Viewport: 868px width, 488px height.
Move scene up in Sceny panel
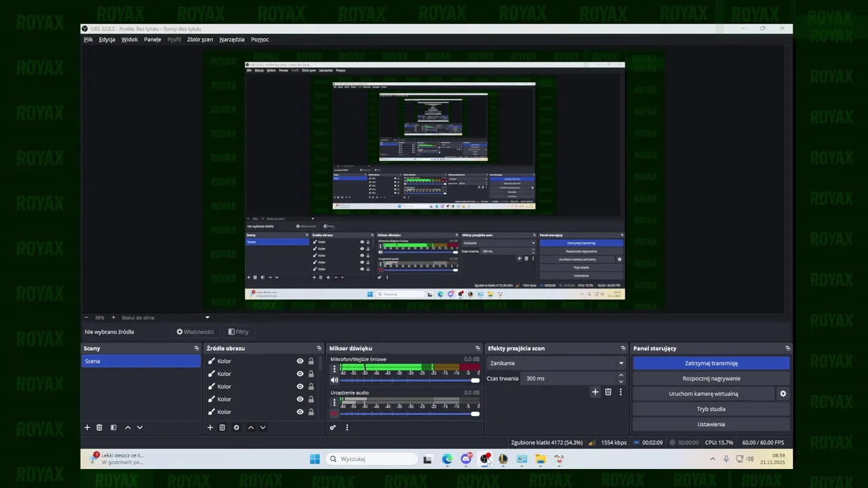coord(127,428)
